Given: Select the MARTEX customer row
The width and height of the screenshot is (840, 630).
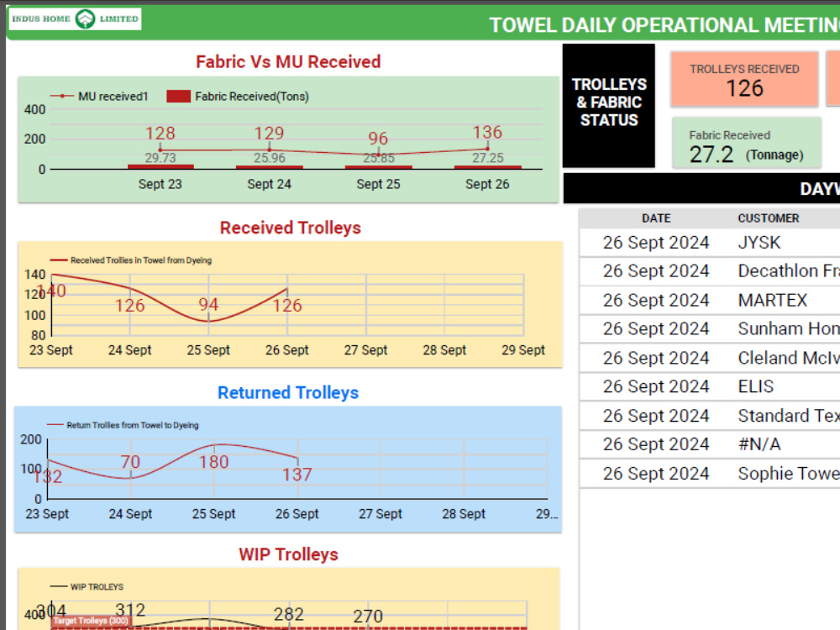Looking at the screenshot, I should coord(710,300).
